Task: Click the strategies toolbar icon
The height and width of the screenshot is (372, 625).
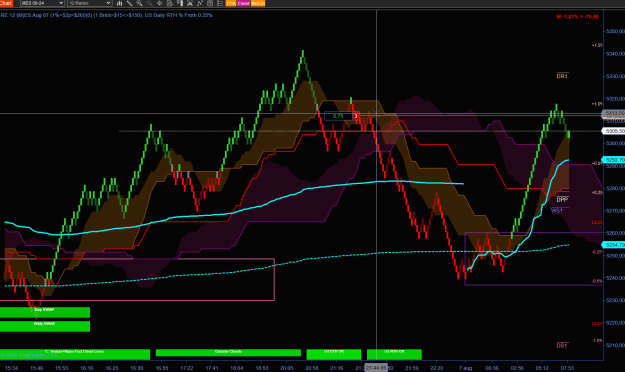Action: tap(190, 3)
